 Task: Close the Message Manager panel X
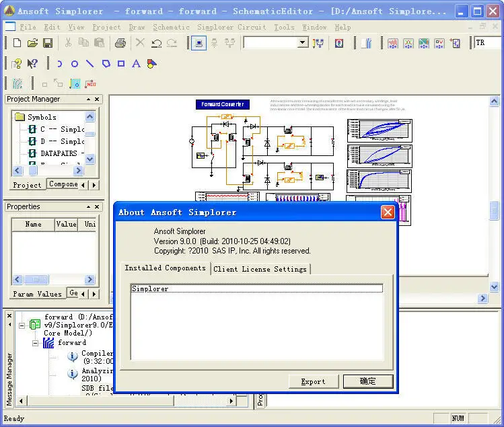[9, 316]
